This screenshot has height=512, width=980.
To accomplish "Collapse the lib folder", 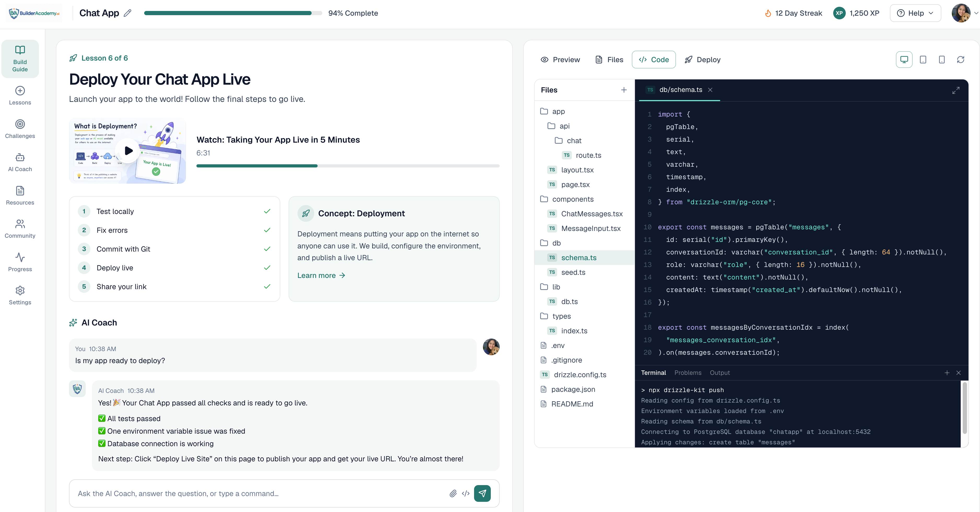I will click(x=584, y=287).
